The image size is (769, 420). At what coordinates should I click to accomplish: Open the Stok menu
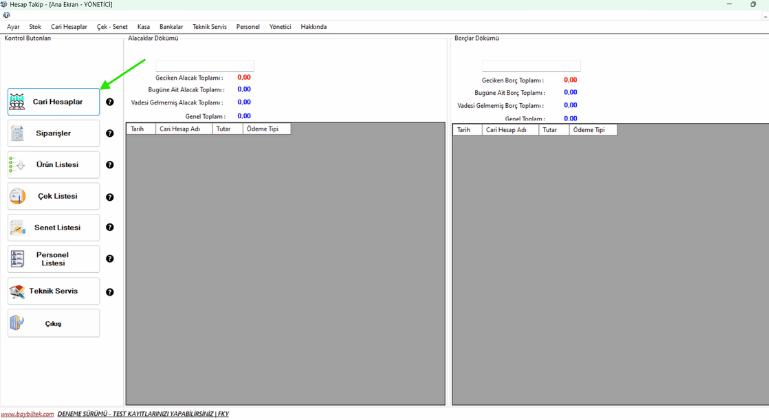tap(35, 27)
